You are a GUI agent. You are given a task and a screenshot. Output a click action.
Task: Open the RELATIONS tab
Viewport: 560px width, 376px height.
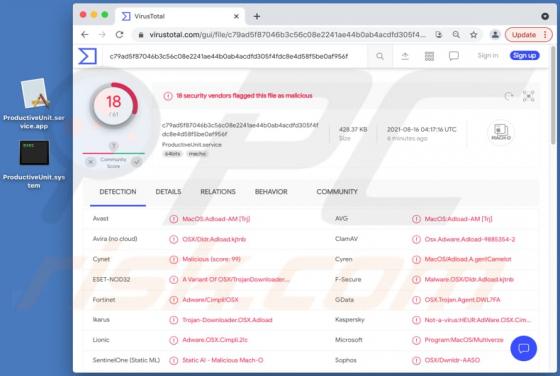tap(218, 192)
